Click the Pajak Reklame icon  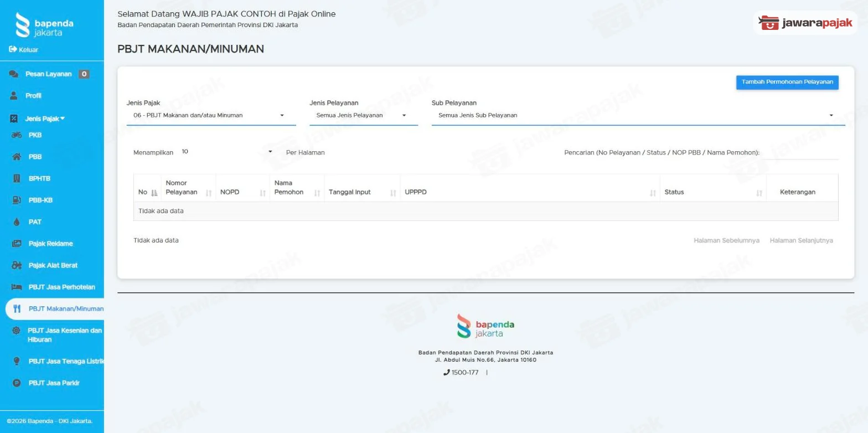pyautogui.click(x=17, y=244)
